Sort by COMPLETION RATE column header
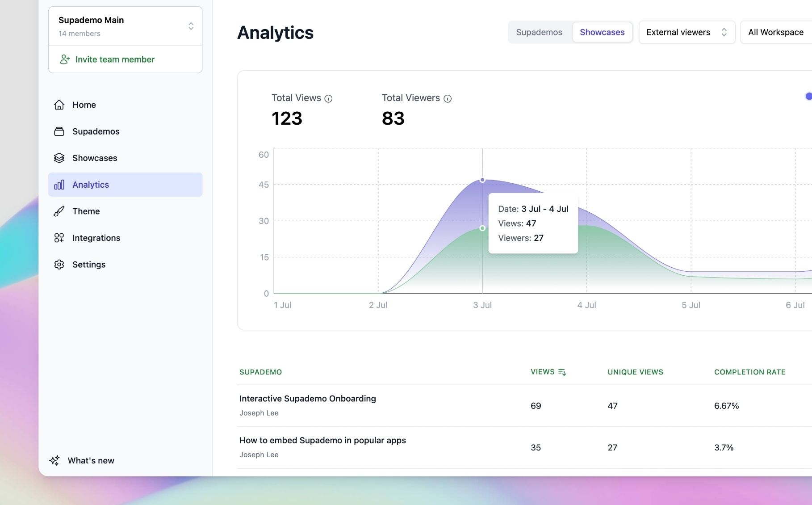This screenshot has width=812, height=505. pyautogui.click(x=749, y=372)
